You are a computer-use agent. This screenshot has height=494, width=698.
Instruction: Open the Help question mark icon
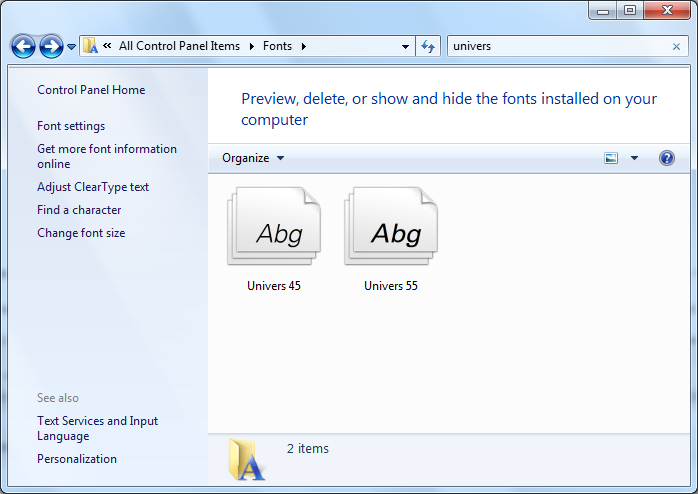(x=667, y=158)
